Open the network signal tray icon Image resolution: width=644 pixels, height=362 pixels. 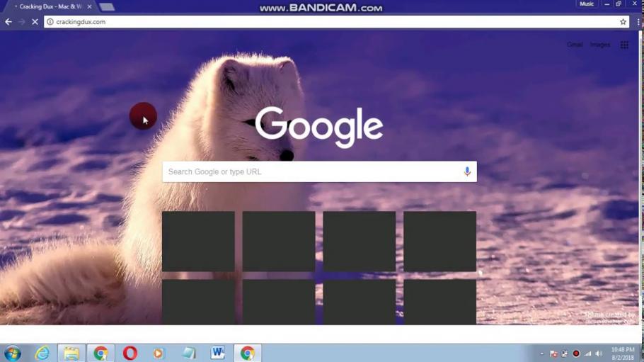point(587,353)
